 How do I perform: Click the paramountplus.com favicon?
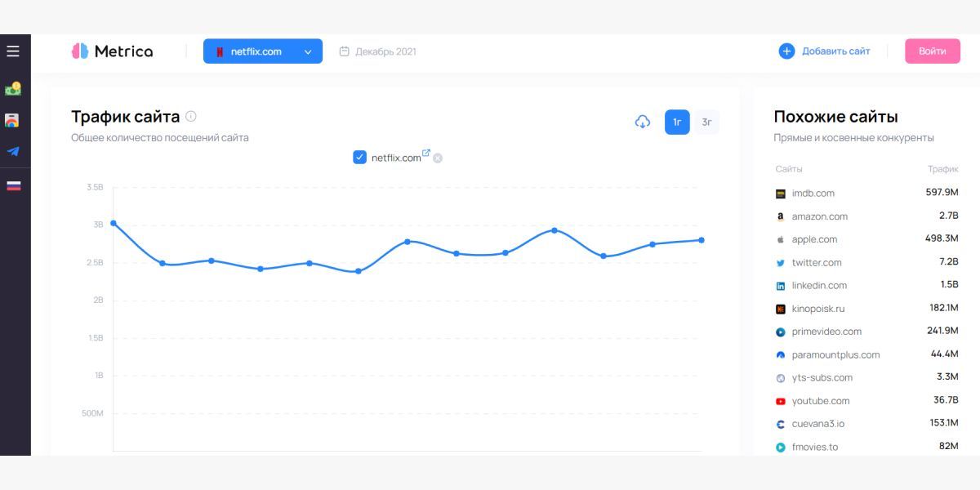tap(781, 355)
